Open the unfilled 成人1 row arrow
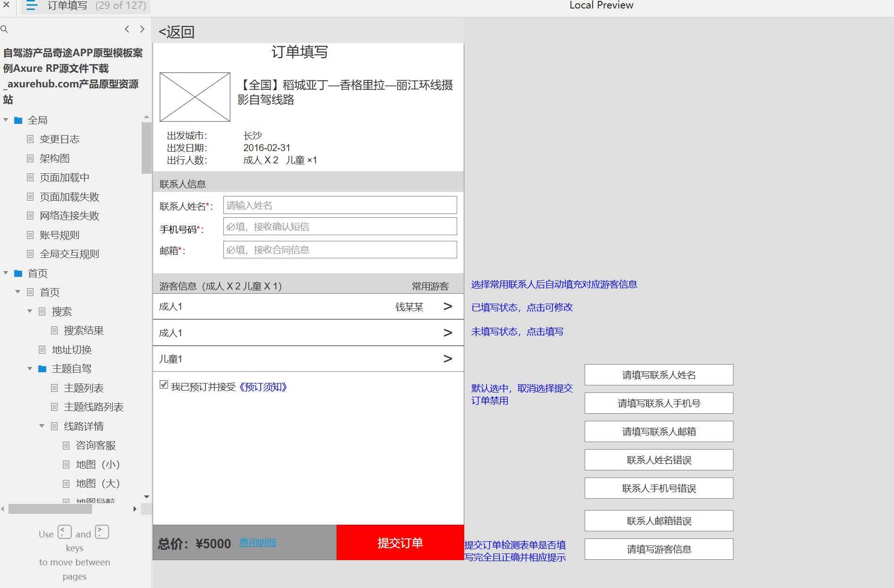894x588 pixels. [x=448, y=333]
